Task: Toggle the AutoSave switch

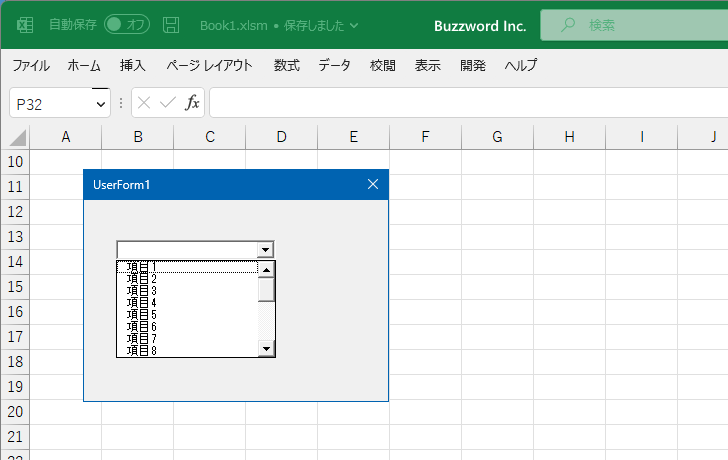Action: tap(127, 25)
